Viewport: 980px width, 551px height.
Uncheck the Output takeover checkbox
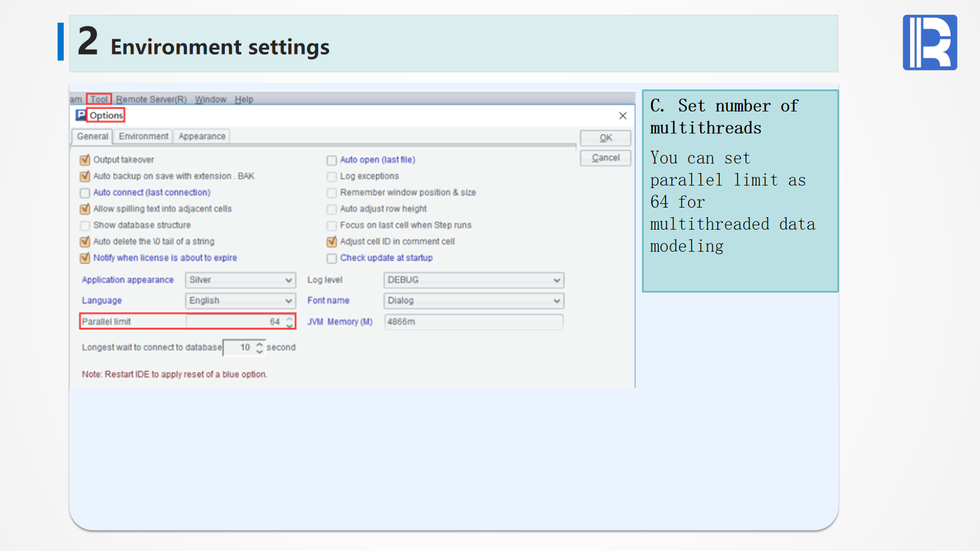point(85,160)
